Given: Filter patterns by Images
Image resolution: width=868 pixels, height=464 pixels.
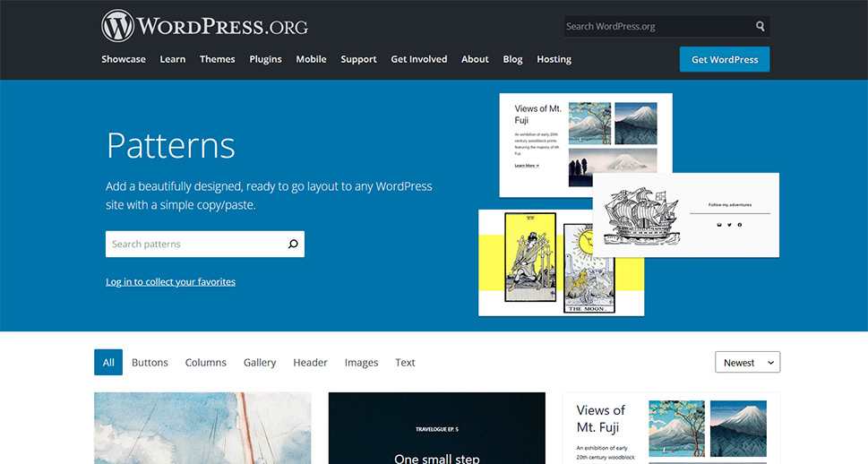Looking at the screenshot, I should 361,362.
